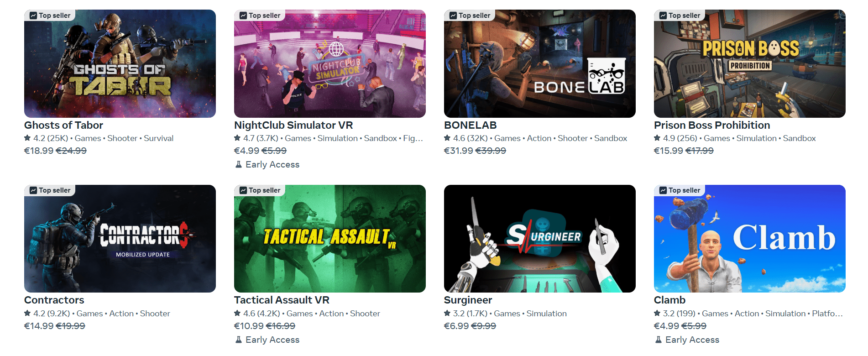
Task: Open the Surgineer game artwork
Action: (x=540, y=239)
